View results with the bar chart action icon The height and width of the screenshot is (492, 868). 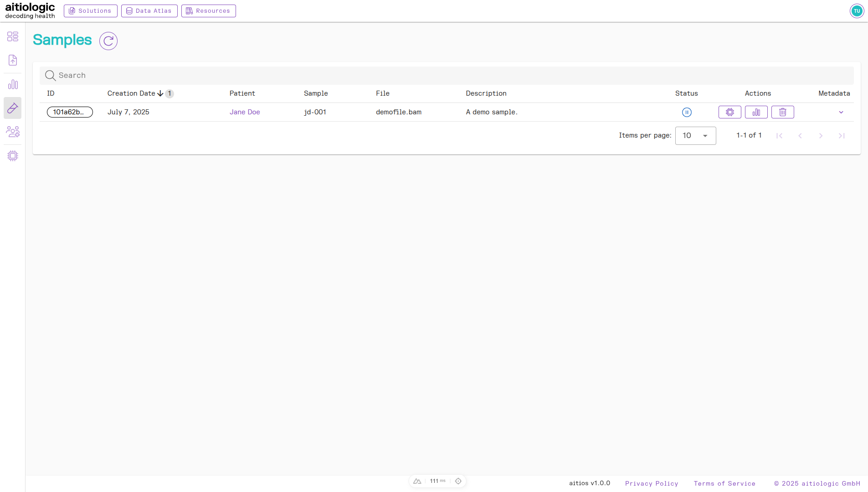756,112
